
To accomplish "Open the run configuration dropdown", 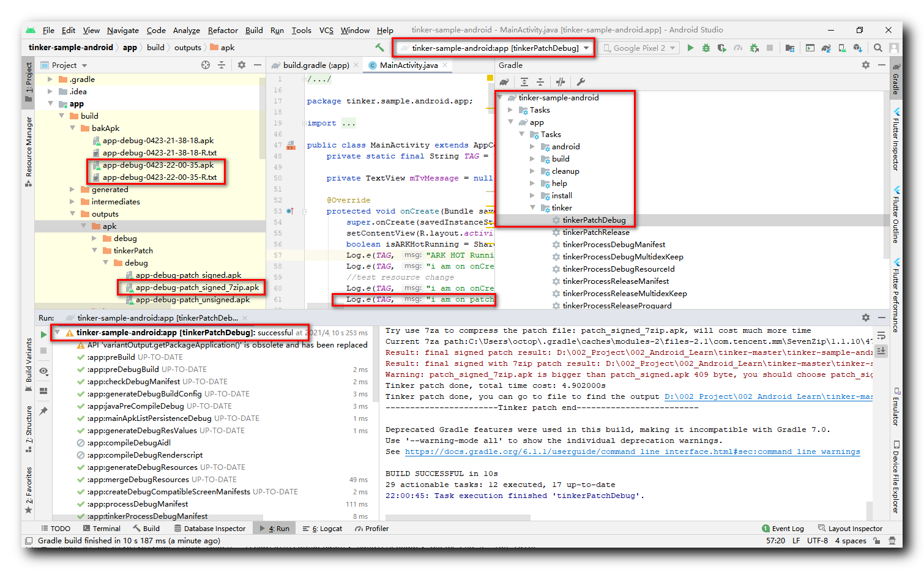I will click(x=493, y=47).
